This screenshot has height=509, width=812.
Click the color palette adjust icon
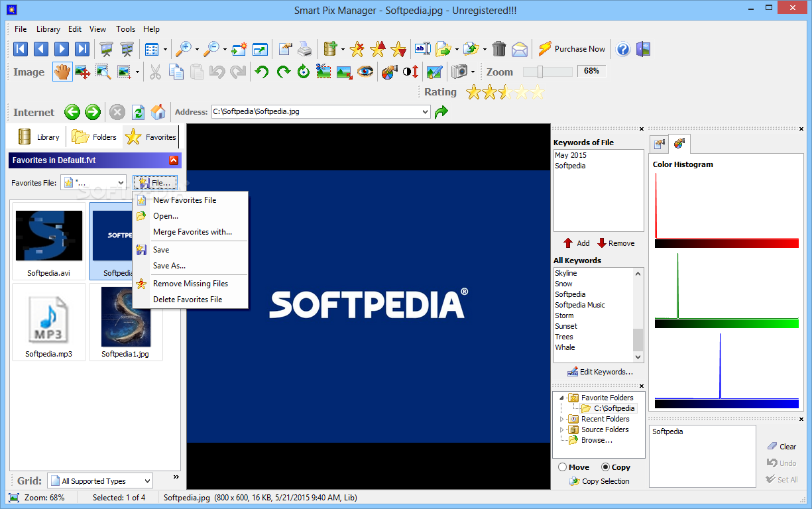coord(390,72)
